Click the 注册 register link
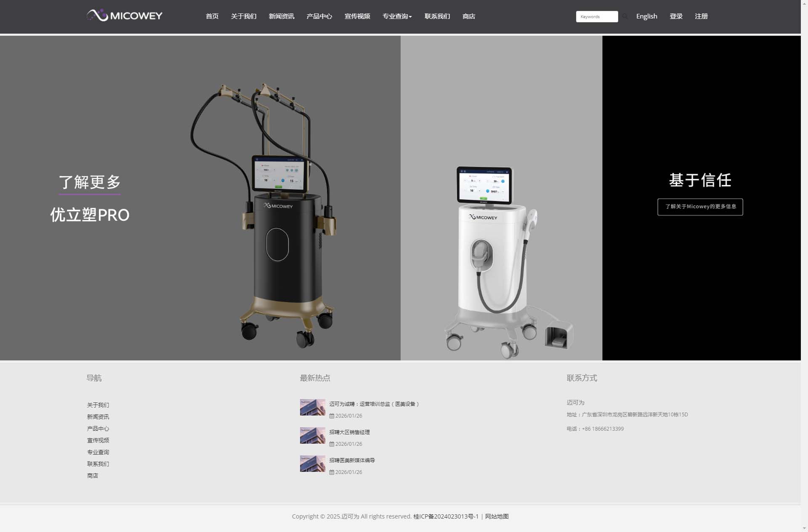Image resolution: width=808 pixels, height=532 pixels. (x=701, y=16)
